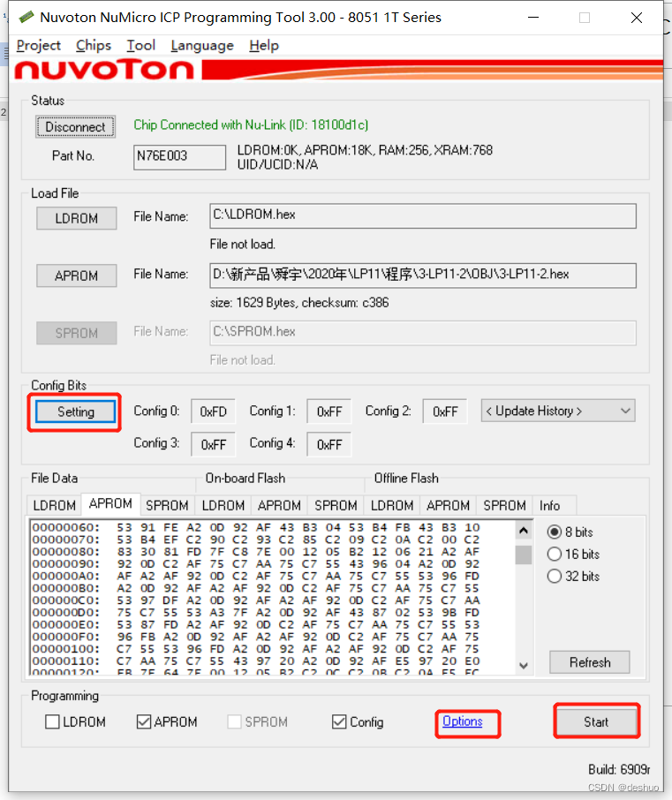This screenshot has height=800, width=672.
Task: Open the Offline Flash LDROM tab
Action: 392,506
